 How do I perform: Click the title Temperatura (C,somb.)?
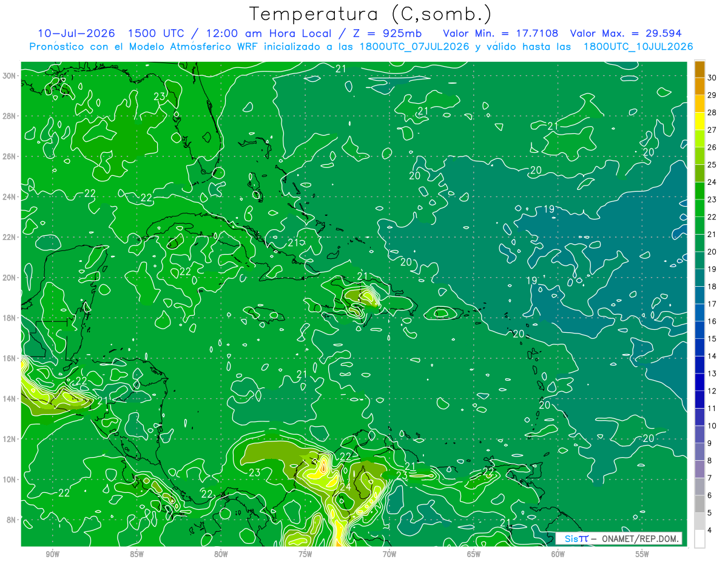(x=371, y=14)
